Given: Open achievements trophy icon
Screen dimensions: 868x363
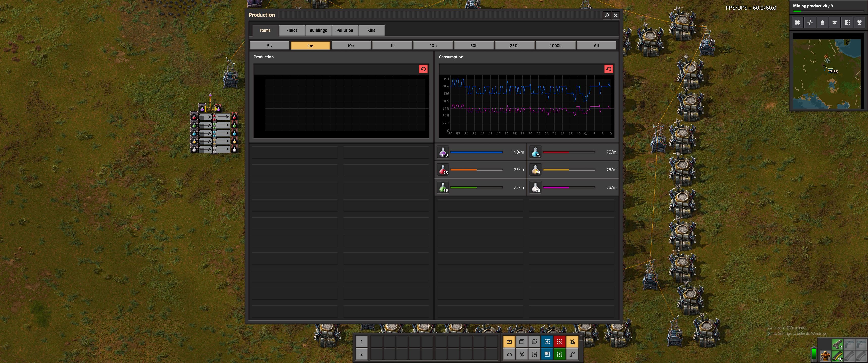Looking at the screenshot, I should point(859,22).
